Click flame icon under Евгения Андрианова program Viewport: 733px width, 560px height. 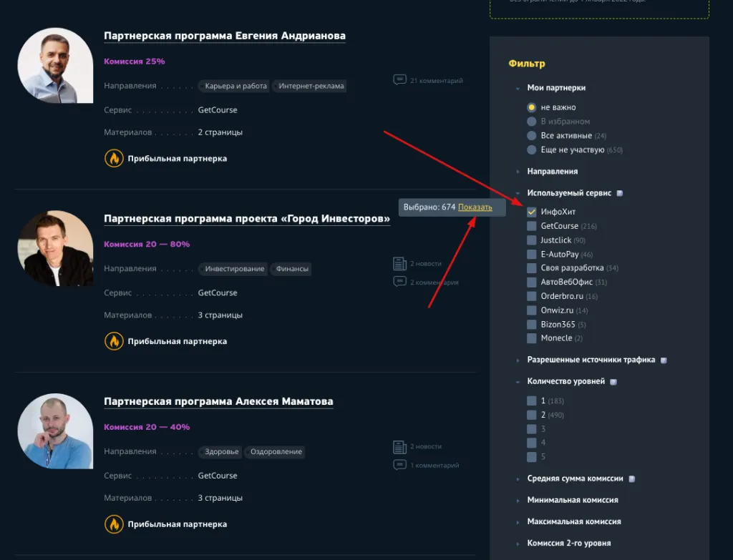(x=113, y=158)
